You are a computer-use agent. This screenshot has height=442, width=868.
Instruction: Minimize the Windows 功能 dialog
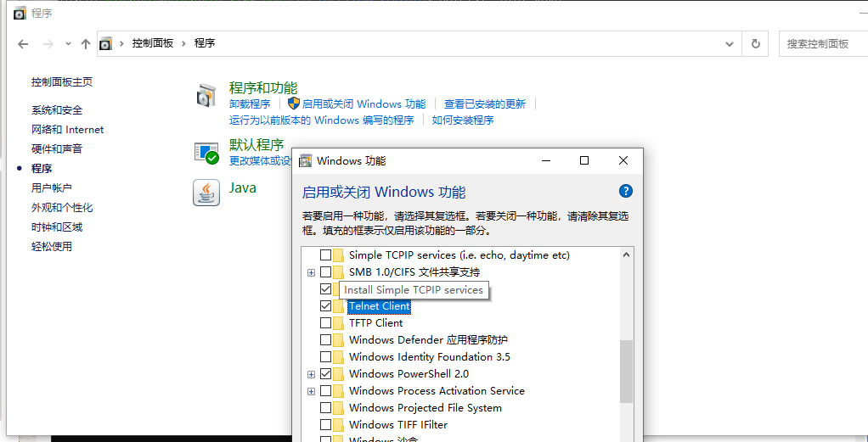(546, 160)
